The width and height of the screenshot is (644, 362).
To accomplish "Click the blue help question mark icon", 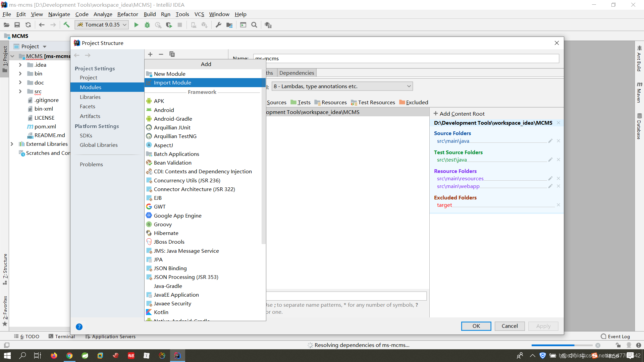I will point(79,327).
